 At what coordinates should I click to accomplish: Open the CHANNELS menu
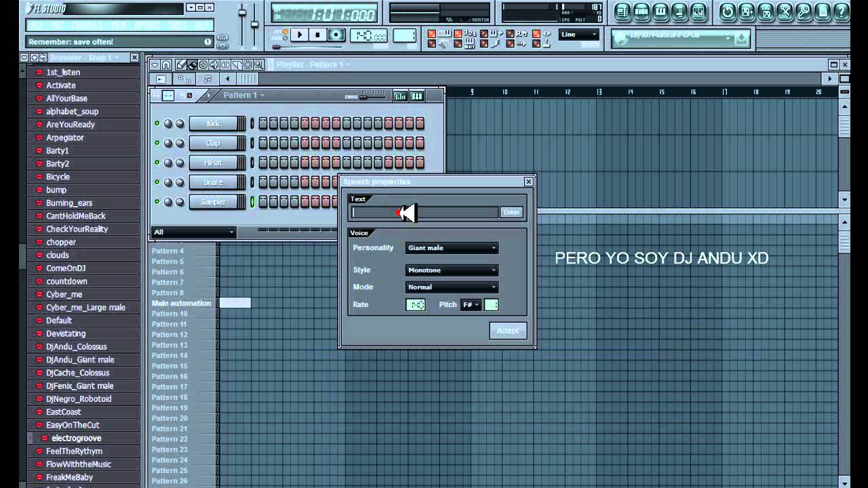87,25
